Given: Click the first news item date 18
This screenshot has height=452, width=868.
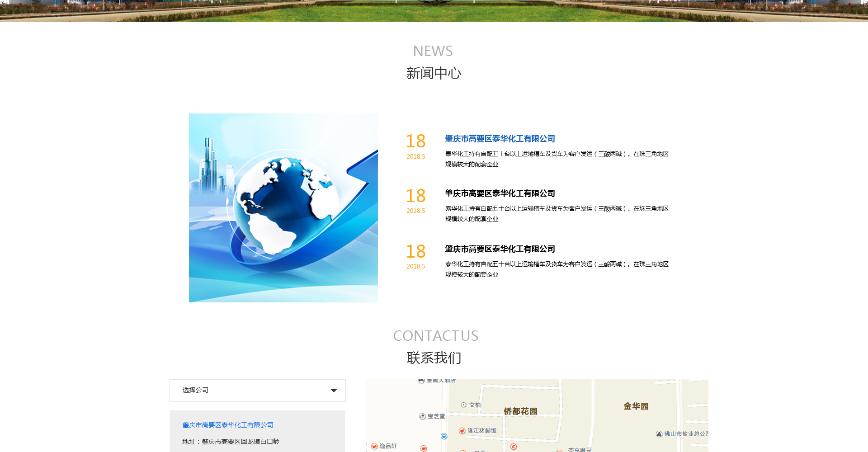Looking at the screenshot, I should [x=415, y=141].
